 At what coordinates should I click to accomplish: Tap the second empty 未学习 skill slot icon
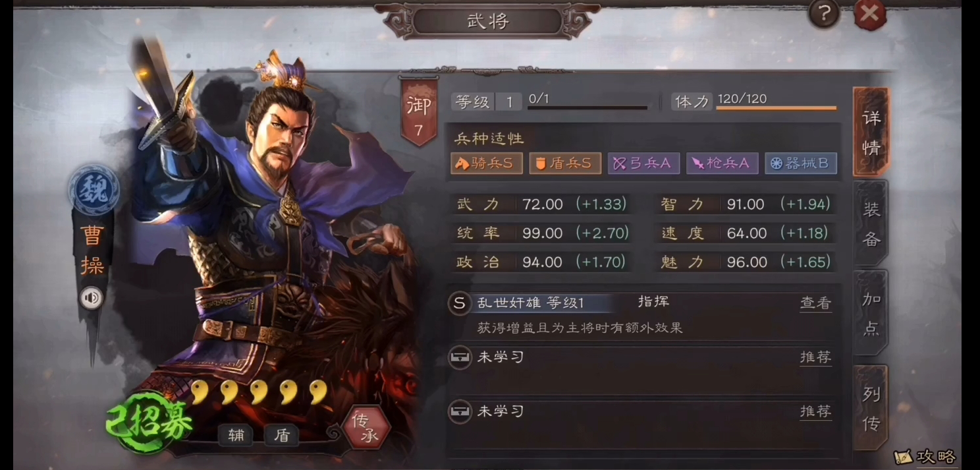coord(459,411)
